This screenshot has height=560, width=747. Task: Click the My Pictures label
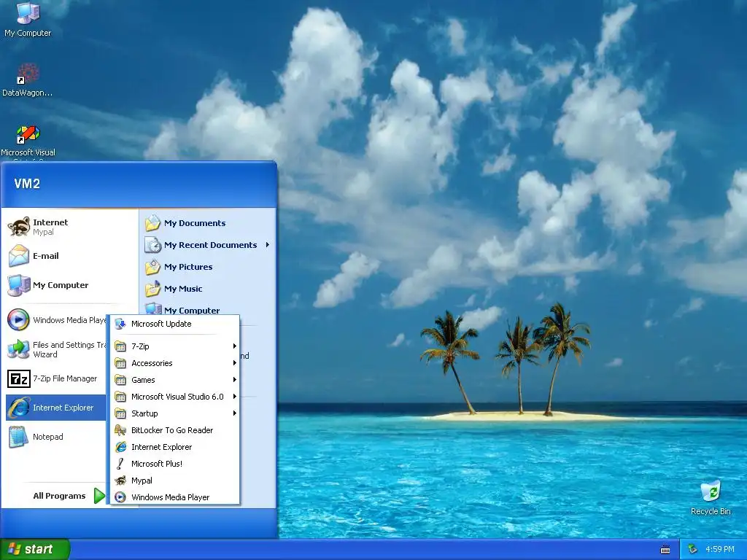pos(188,267)
